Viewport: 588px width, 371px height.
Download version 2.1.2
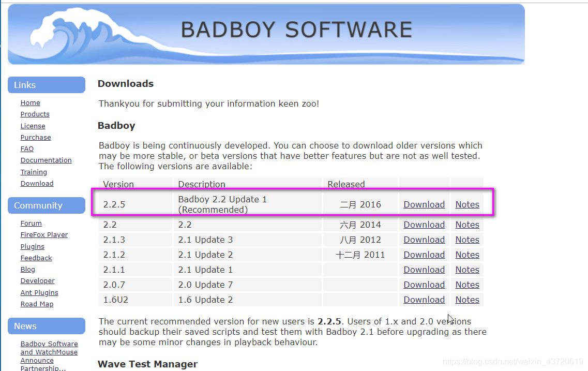[x=424, y=255]
